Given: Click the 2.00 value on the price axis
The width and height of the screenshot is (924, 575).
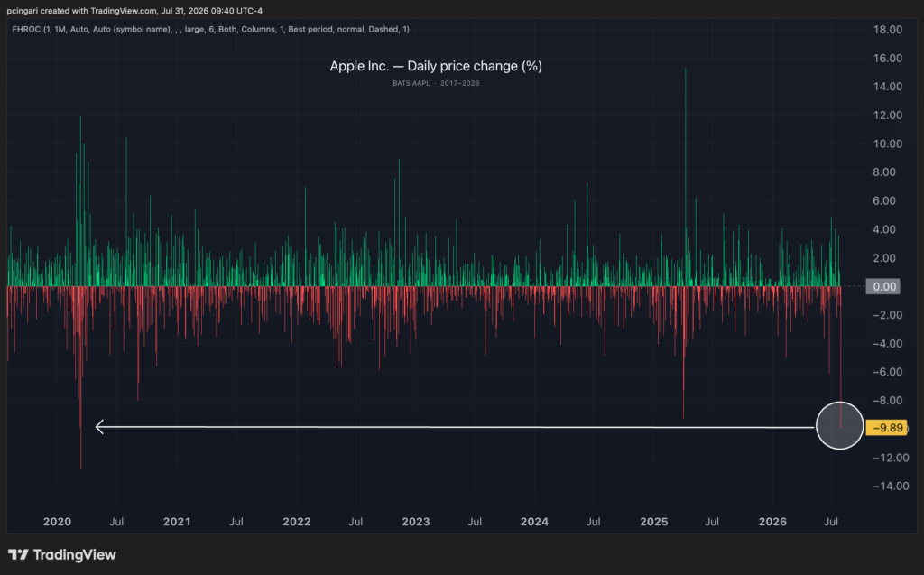Looking at the screenshot, I should coord(884,258).
